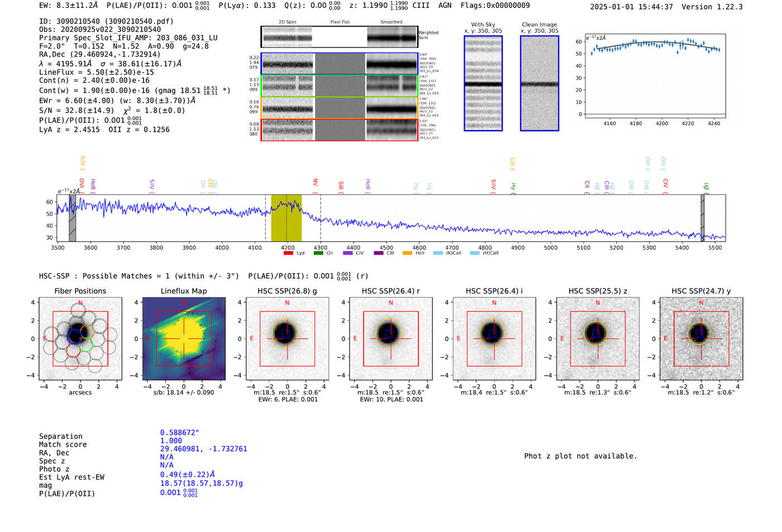Click the Pixel Flat column header

tap(340, 22)
